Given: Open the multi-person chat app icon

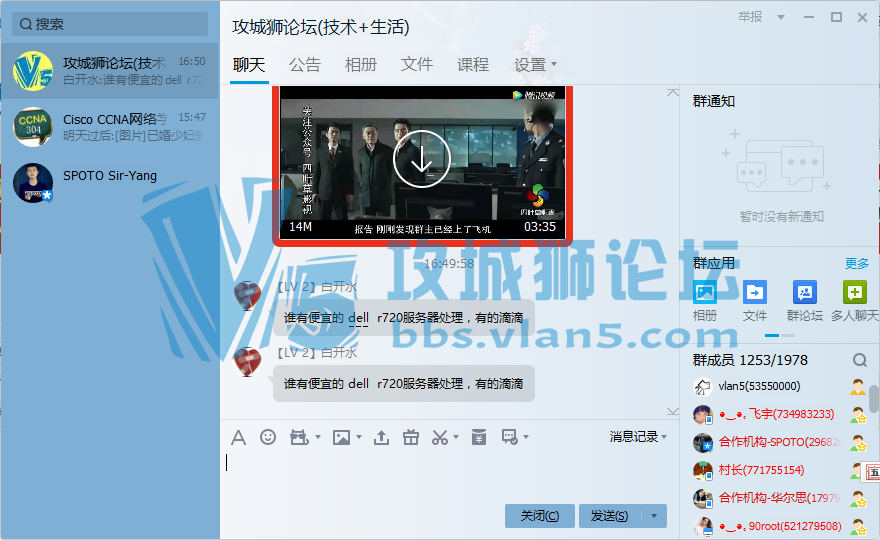Looking at the screenshot, I should [x=855, y=292].
